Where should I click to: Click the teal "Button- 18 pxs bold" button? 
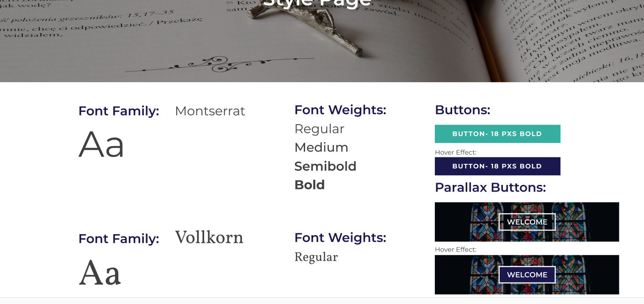497,134
